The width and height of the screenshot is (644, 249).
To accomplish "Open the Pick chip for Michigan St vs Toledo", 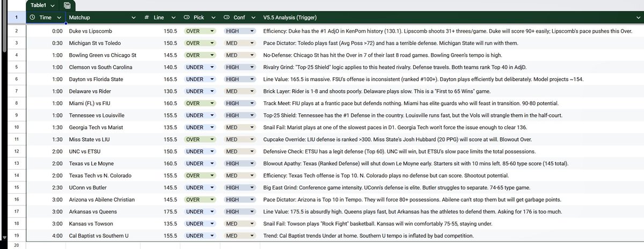I will pos(200,43).
